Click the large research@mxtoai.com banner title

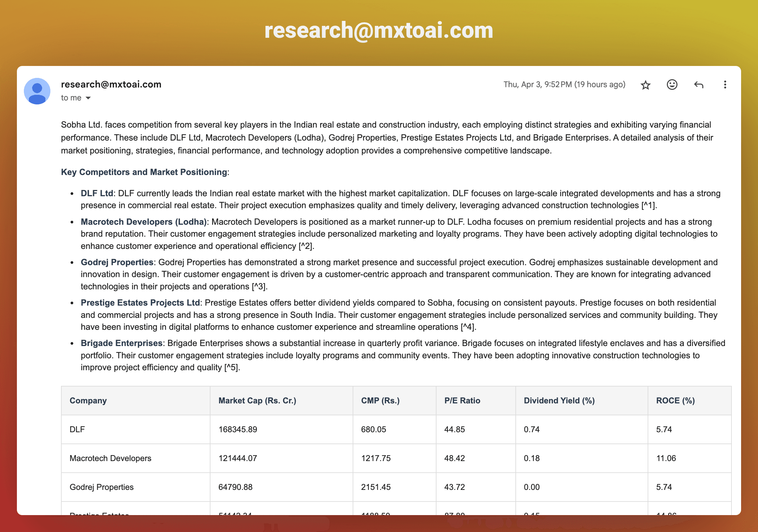point(379,30)
